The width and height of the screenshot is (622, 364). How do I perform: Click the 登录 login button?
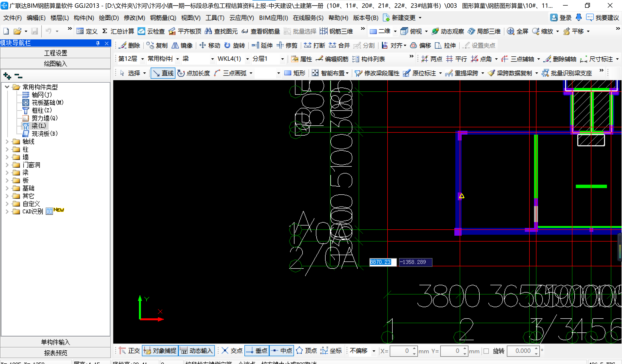[561, 18]
